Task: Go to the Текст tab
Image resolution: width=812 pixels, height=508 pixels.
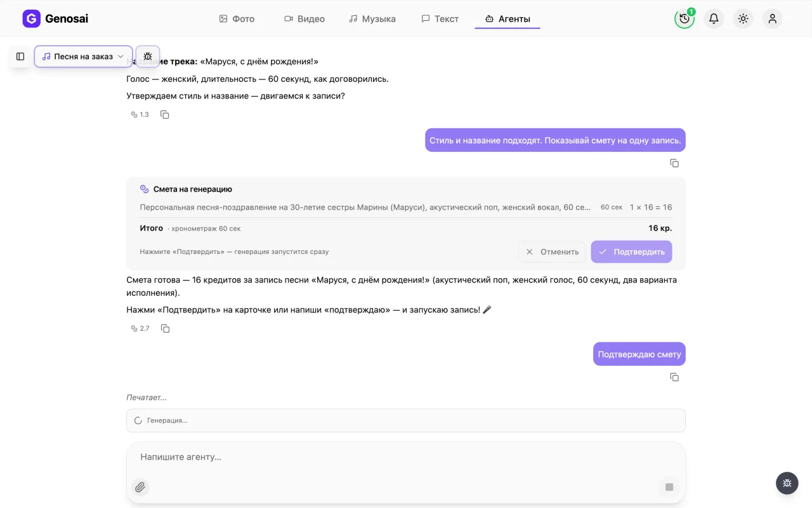Action: tap(440, 19)
